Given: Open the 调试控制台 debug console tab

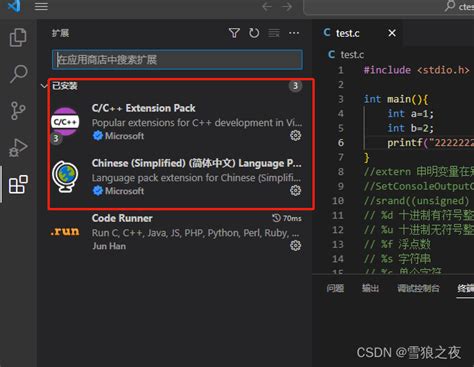Looking at the screenshot, I should pos(418,288).
